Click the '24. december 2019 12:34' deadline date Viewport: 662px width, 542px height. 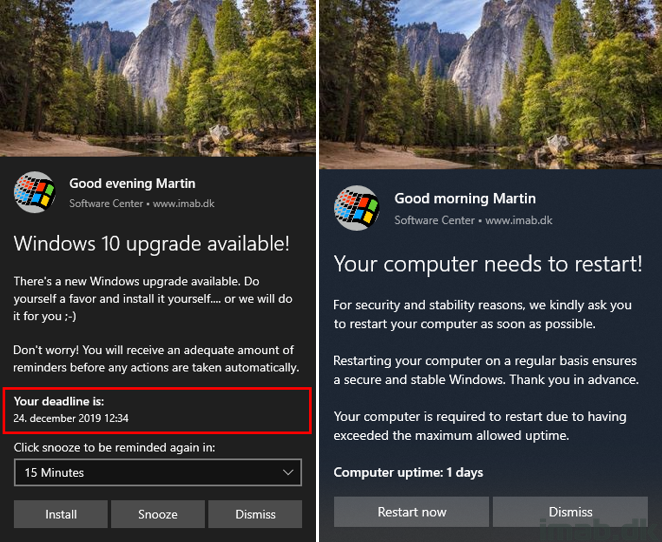[x=71, y=418]
